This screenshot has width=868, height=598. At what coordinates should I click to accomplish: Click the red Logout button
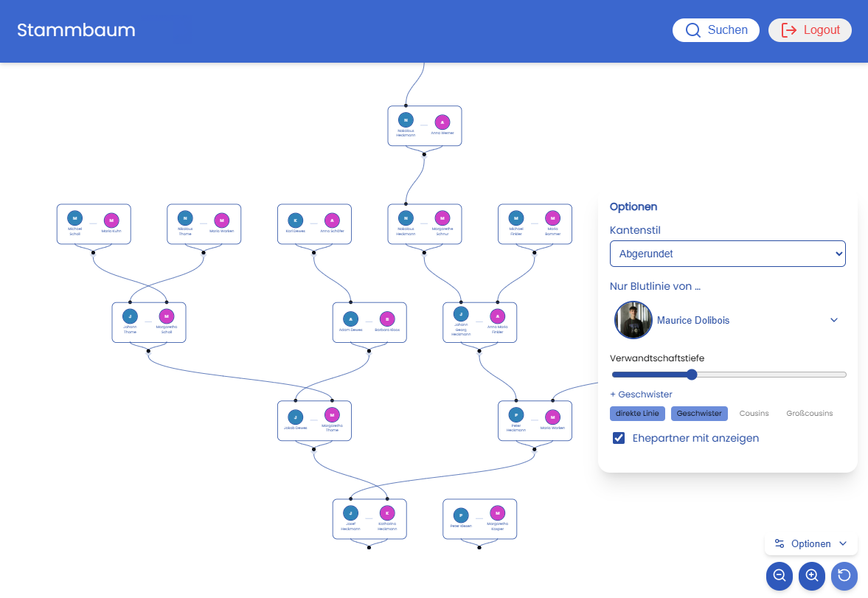point(810,30)
